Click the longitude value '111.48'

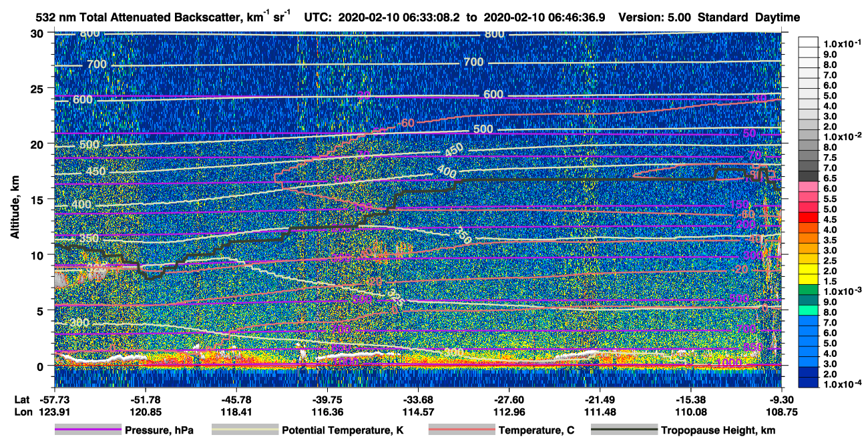point(600,412)
